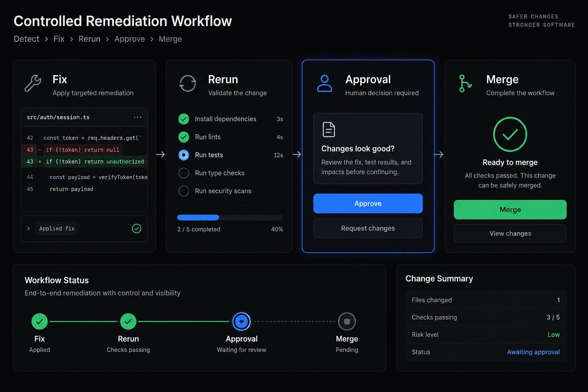Select the Run tests radio indicator
This screenshot has height=392, width=588.
point(184,155)
